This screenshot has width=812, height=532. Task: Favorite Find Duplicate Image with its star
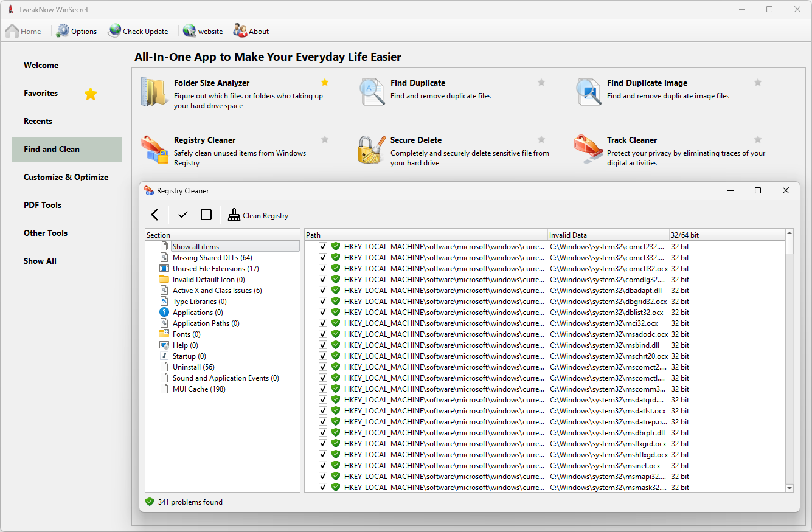pos(758,83)
